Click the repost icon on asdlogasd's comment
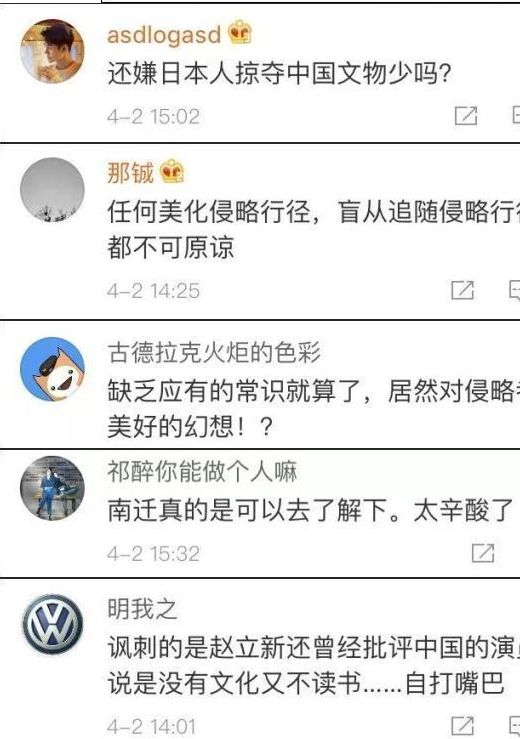The width and height of the screenshot is (520, 739). click(466, 116)
